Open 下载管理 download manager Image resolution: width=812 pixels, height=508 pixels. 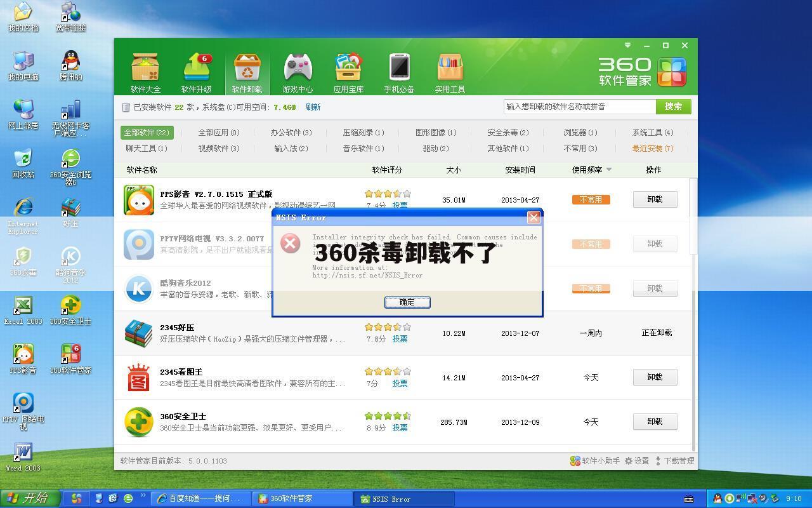(674, 461)
